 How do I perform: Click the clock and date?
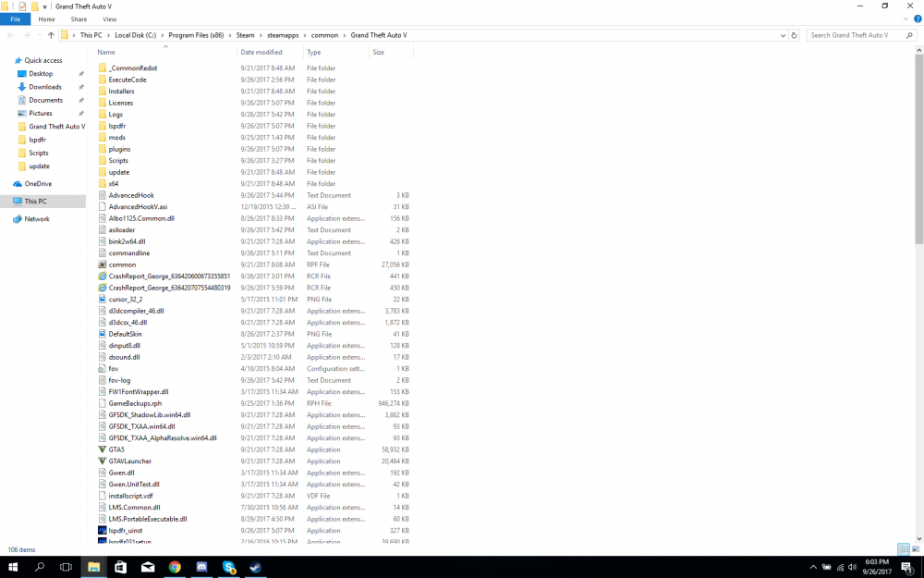[876, 567]
